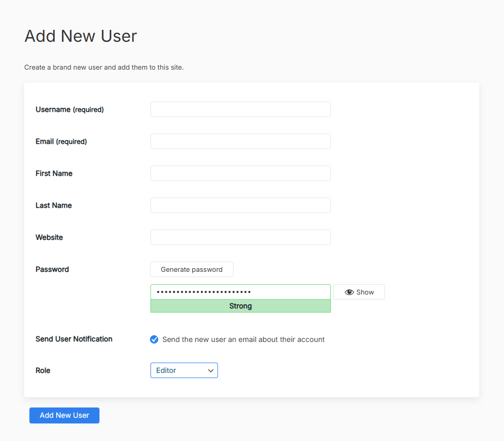Screen dimensions: 504x441
Task: Click the Last Name text input box
Action: 240,205
